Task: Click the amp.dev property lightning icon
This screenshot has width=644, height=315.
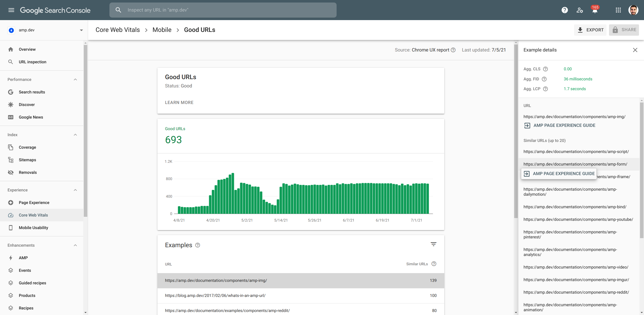Action: tap(11, 30)
